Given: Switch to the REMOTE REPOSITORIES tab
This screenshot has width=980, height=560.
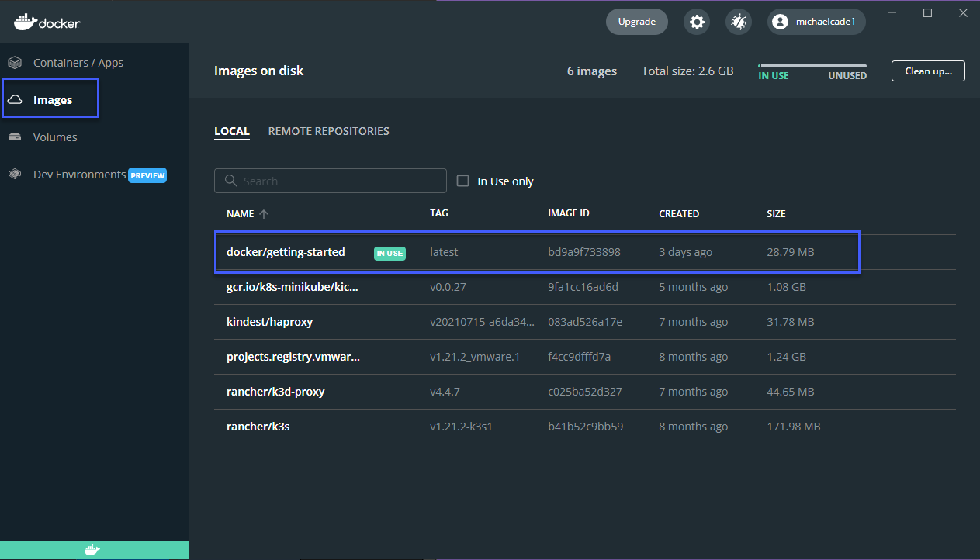Looking at the screenshot, I should pyautogui.click(x=328, y=130).
